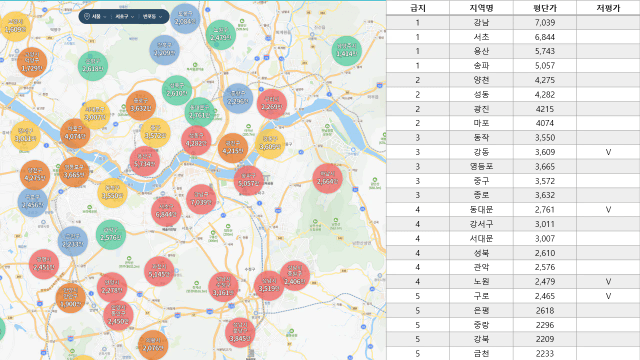Select the 2,233 blue map bubble
The image size is (640, 360).
pos(73,241)
